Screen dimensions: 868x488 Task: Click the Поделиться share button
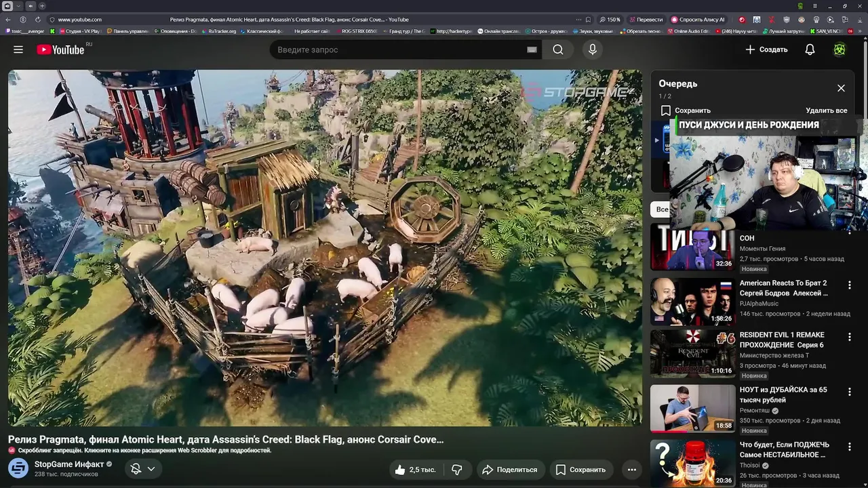[509, 470]
